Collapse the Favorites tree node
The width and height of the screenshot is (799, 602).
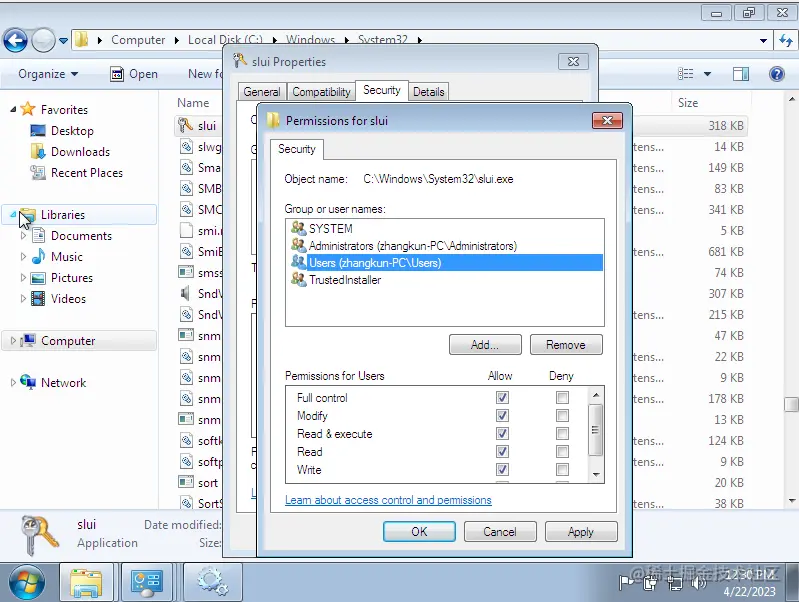coord(13,110)
